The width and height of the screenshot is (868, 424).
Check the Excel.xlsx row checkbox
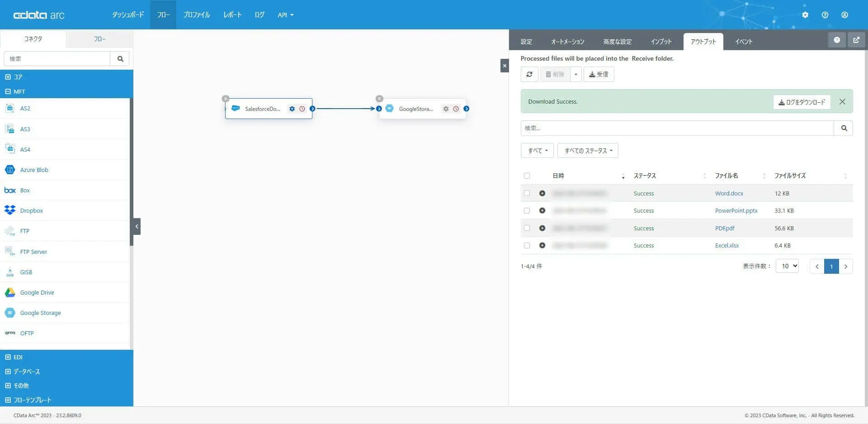click(527, 245)
